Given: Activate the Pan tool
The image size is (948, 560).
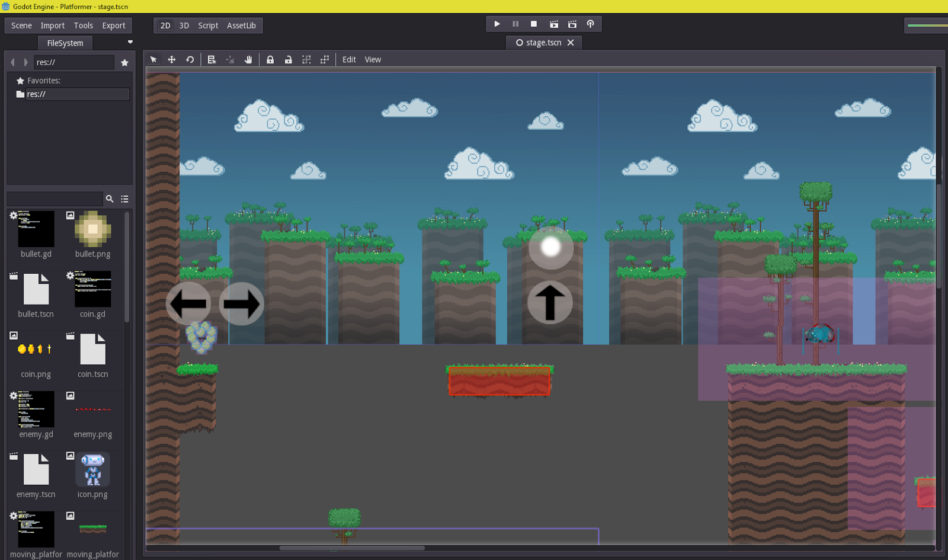Looking at the screenshot, I should pos(248,59).
